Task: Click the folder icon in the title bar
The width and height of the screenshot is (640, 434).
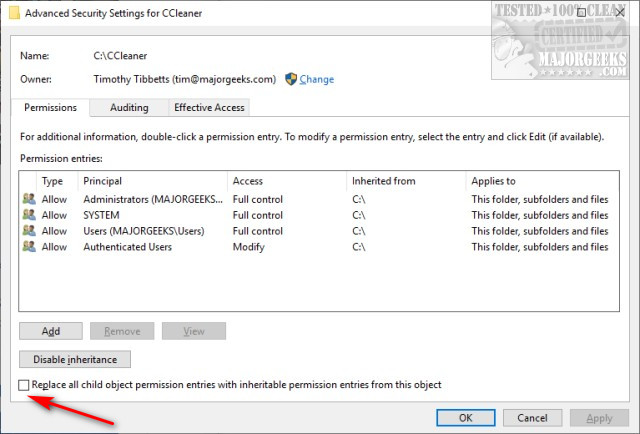Action: click(x=10, y=13)
